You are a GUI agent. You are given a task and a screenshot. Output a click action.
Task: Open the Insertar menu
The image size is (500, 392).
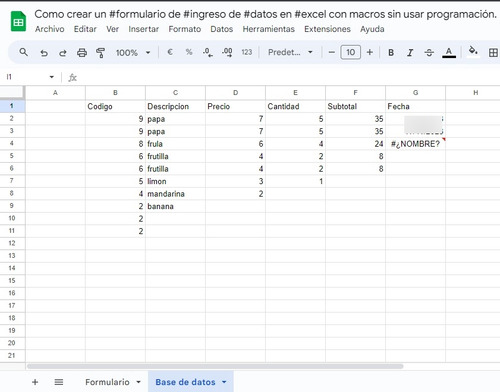tap(144, 29)
